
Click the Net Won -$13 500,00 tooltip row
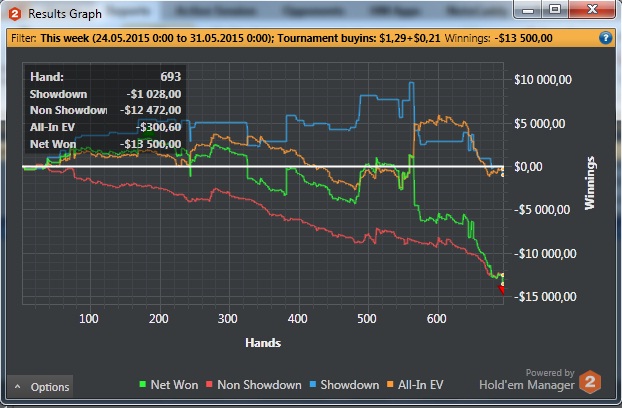coord(106,144)
